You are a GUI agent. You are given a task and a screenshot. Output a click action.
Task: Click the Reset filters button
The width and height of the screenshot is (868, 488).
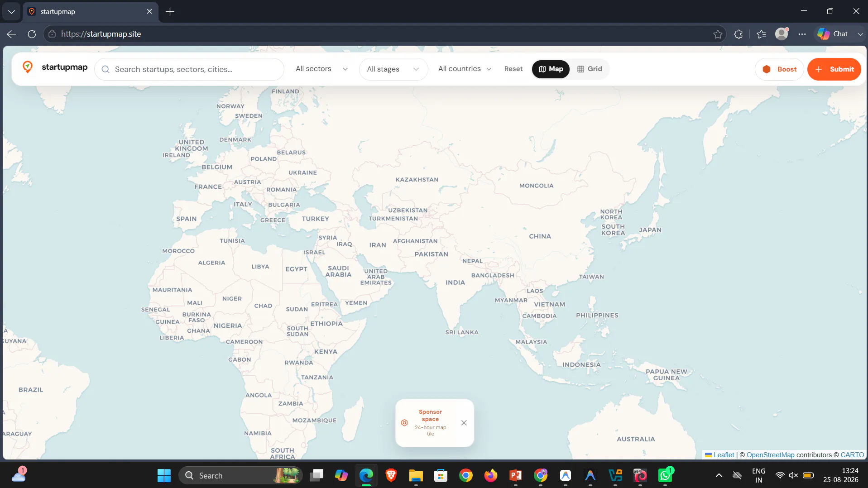pos(513,69)
